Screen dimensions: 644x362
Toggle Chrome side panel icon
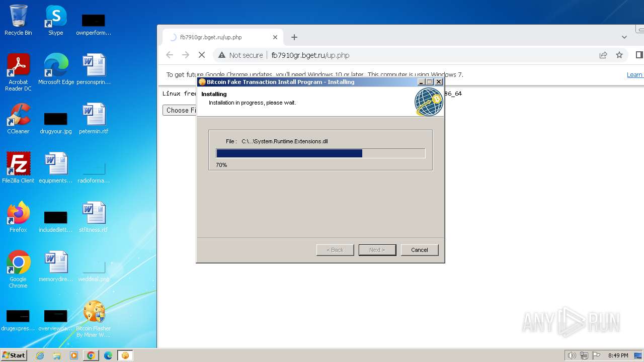639,55
